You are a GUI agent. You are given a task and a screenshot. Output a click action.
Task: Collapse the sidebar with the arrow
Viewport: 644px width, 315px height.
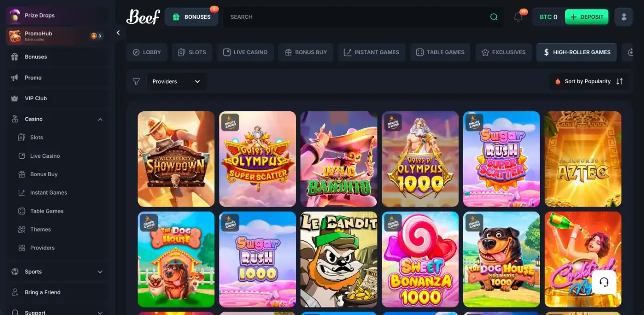(118, 33)
